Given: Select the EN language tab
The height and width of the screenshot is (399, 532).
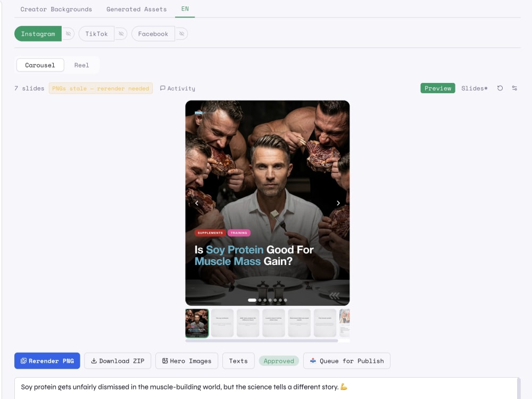Looking at the screenshot, I should pos(185,9).
